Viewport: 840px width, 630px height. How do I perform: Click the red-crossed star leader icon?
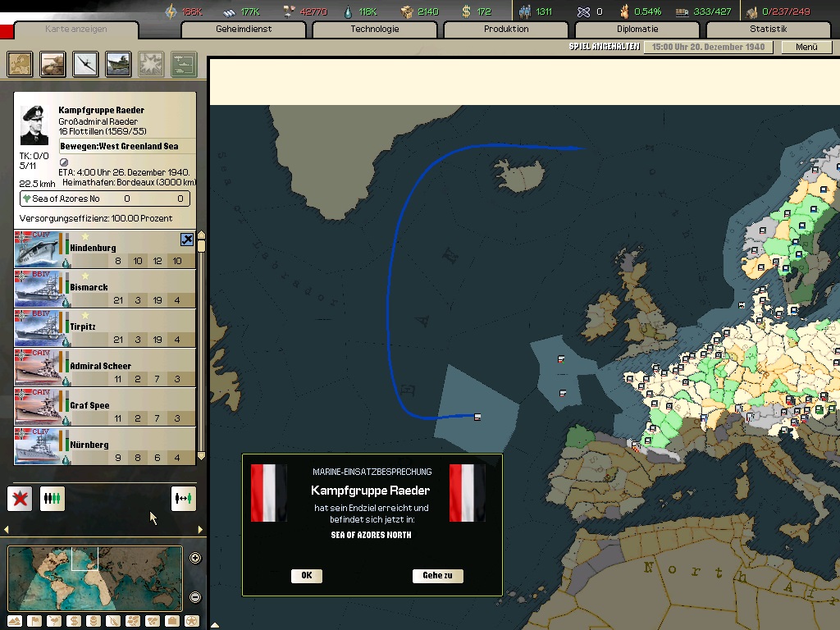point(20,498)
